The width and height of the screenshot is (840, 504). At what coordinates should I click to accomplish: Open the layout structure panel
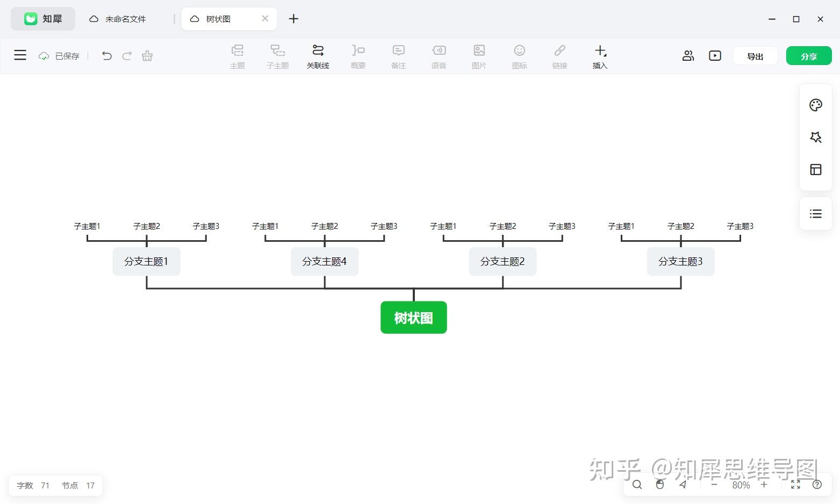[x=815, y=170]
